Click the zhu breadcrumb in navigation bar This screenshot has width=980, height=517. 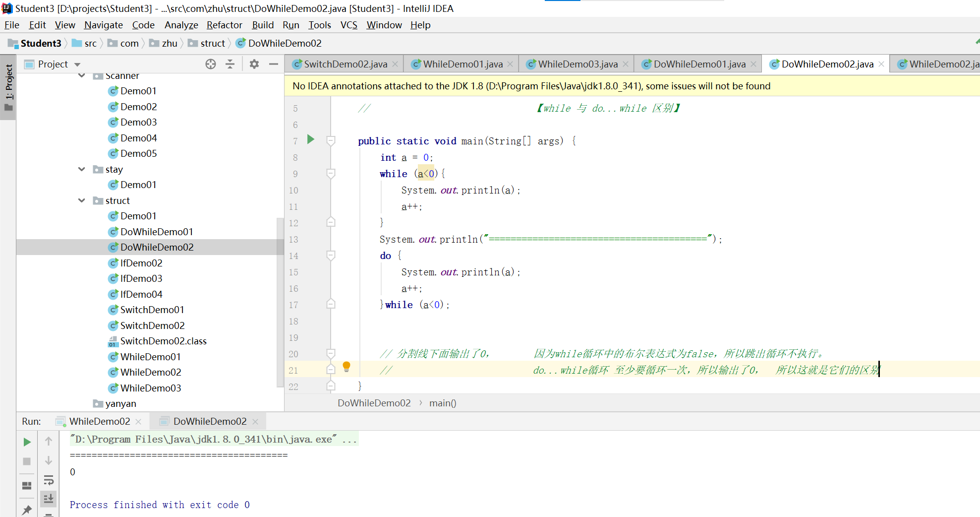pyautogui.click(x=169, y=43)
